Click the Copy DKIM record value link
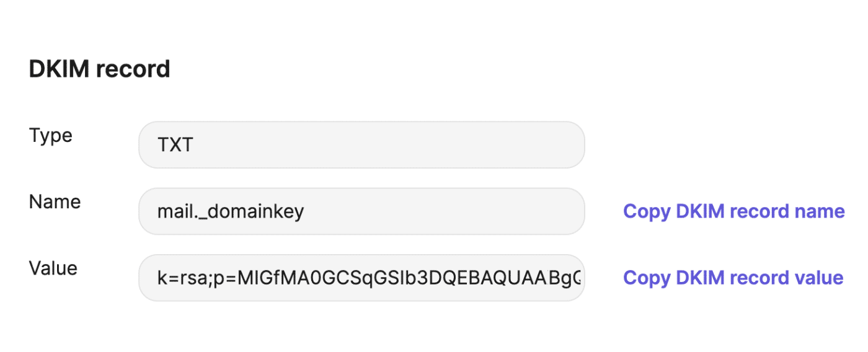868x352 pixels. coord(733,278)
